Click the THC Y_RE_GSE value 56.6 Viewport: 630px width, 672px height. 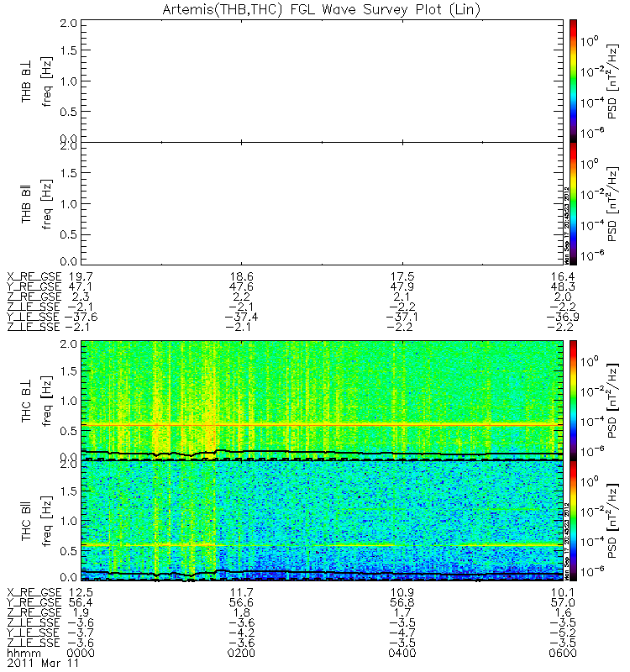tap(241, 602)
